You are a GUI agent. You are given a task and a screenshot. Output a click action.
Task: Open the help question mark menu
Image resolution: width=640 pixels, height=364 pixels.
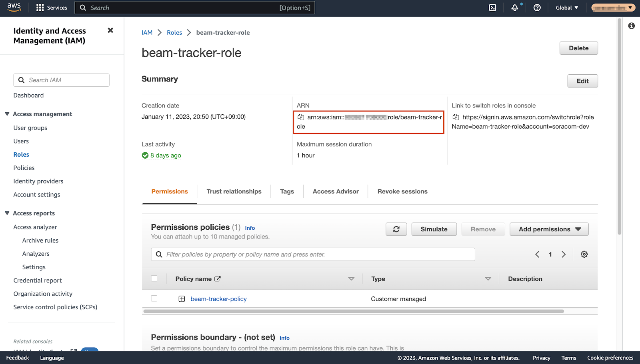(x=537, y=8)
